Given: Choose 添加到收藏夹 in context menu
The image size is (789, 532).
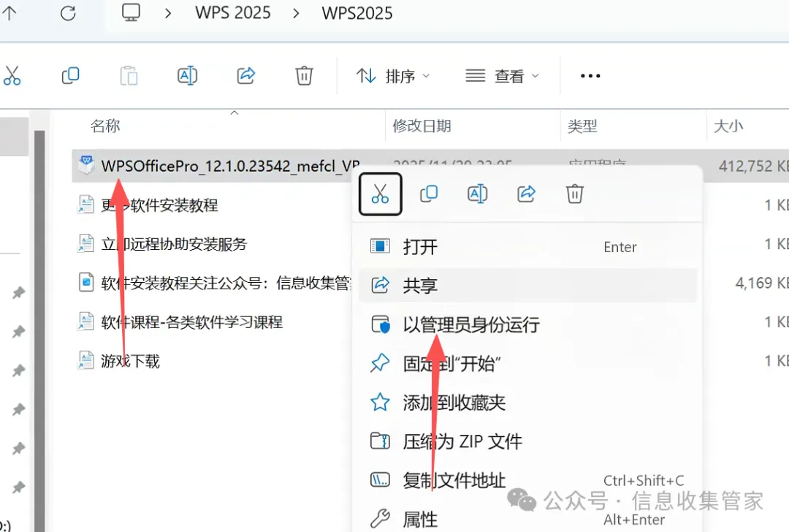Looking at the screenshot, I should (x=528, y=402).
